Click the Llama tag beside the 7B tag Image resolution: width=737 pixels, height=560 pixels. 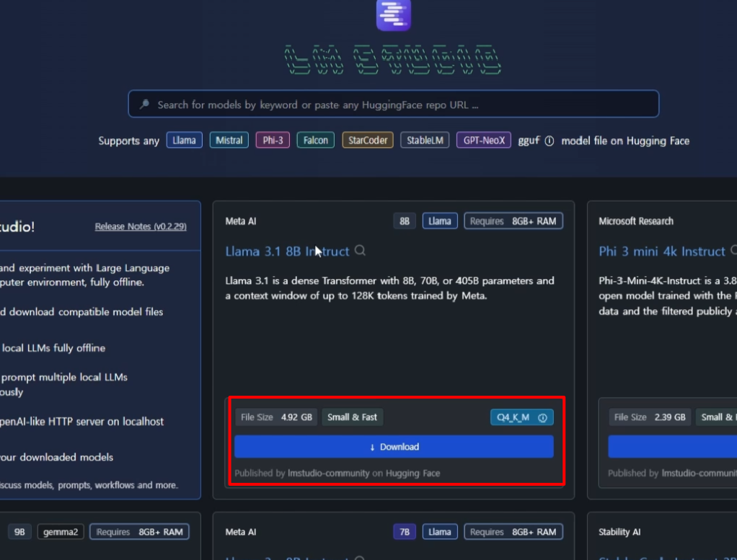(x=440, y=532)
